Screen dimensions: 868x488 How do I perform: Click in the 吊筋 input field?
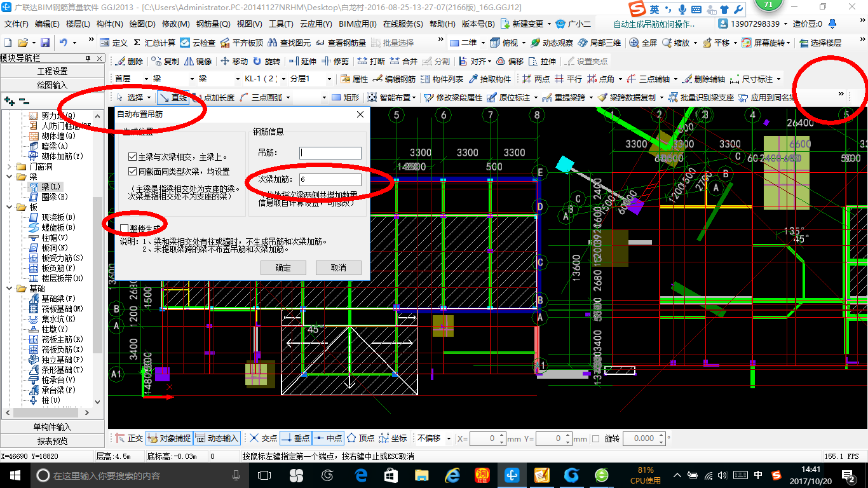point(330,152)
